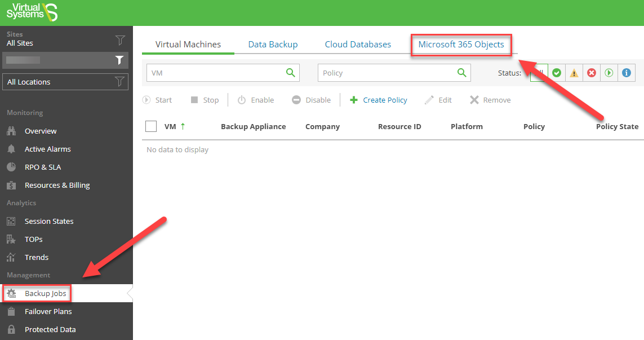The height and width of the screenshot is (340, 644).
Task: Open Session States analytics
Action: tap(49, 221)
